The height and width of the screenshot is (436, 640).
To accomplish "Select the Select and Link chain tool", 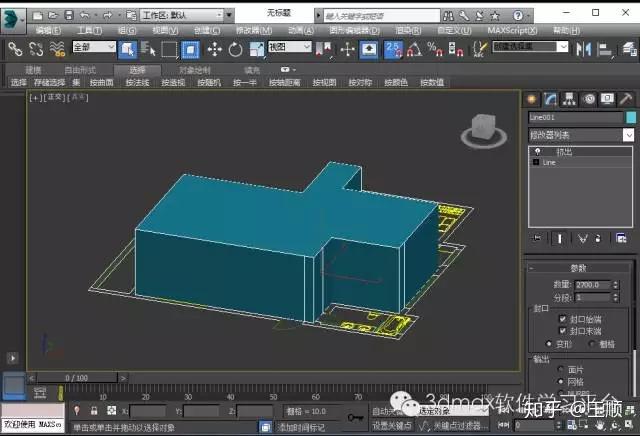I will (x=15, y=49).
